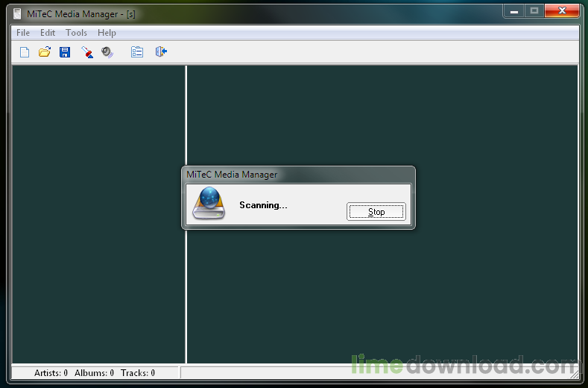
Task: Click the Albums count in status bar
Action: [94, 373]
